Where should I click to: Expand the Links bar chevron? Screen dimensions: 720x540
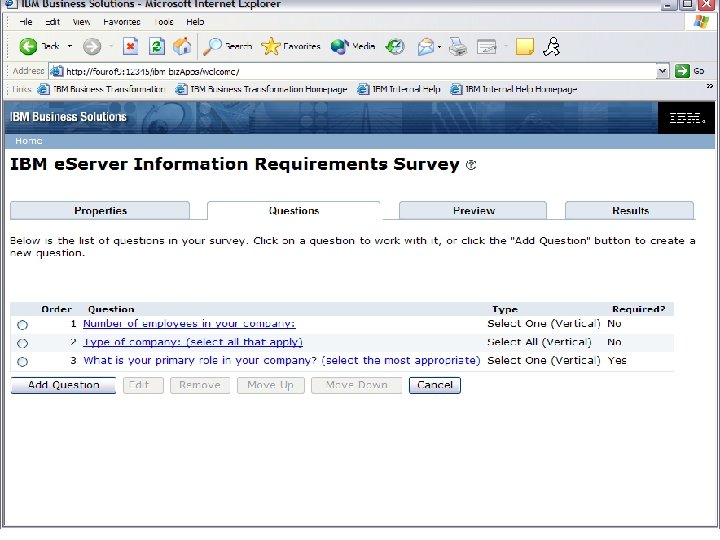pyautogui.click(x=709, y=86)
